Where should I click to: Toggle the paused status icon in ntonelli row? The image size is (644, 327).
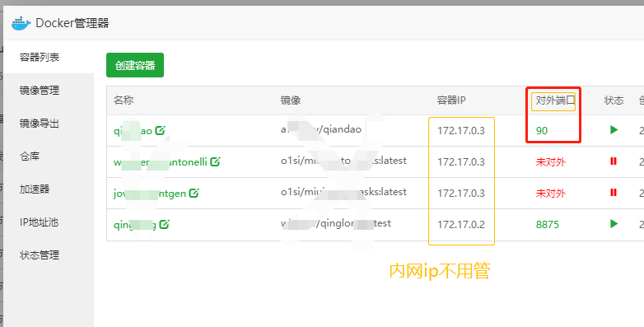click(614, 161)
